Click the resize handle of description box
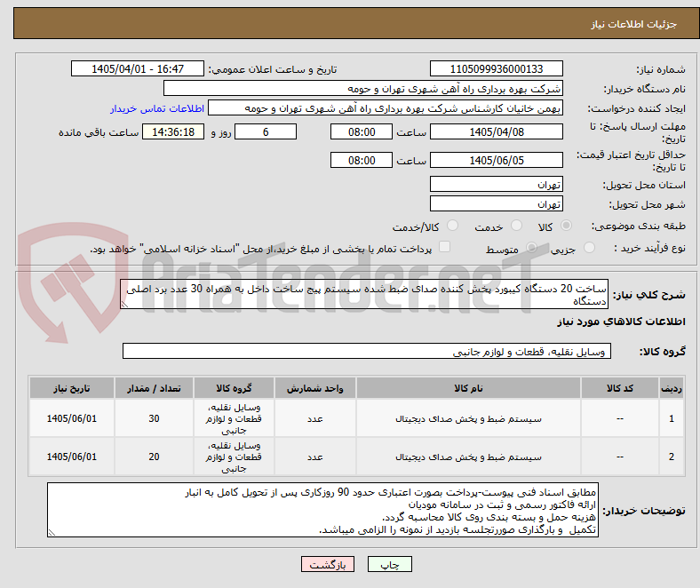Image resolution: width=700 pixels, height=588 pixels. click(x=124, y=305)
